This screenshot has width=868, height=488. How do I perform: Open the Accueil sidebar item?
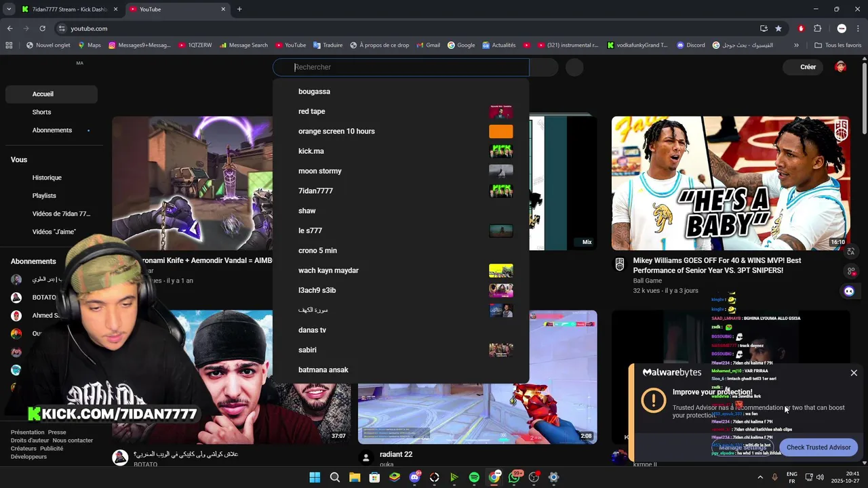52,94
